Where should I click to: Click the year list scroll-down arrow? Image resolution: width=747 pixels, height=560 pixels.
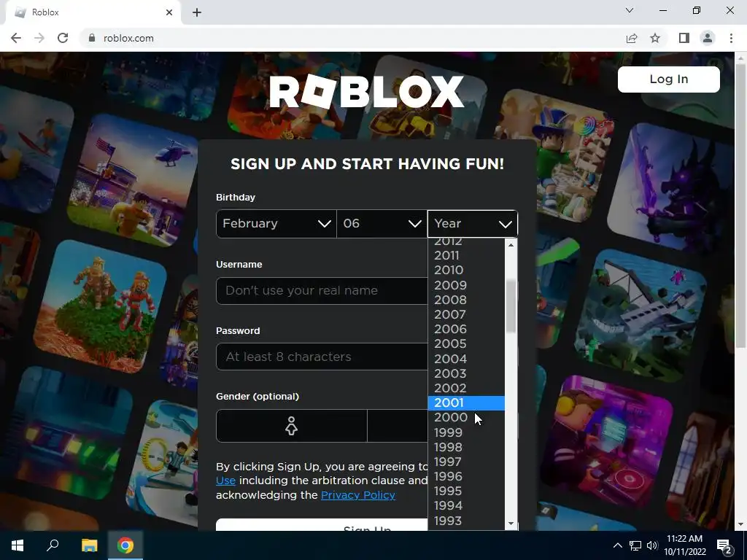(x=511, y=524)
